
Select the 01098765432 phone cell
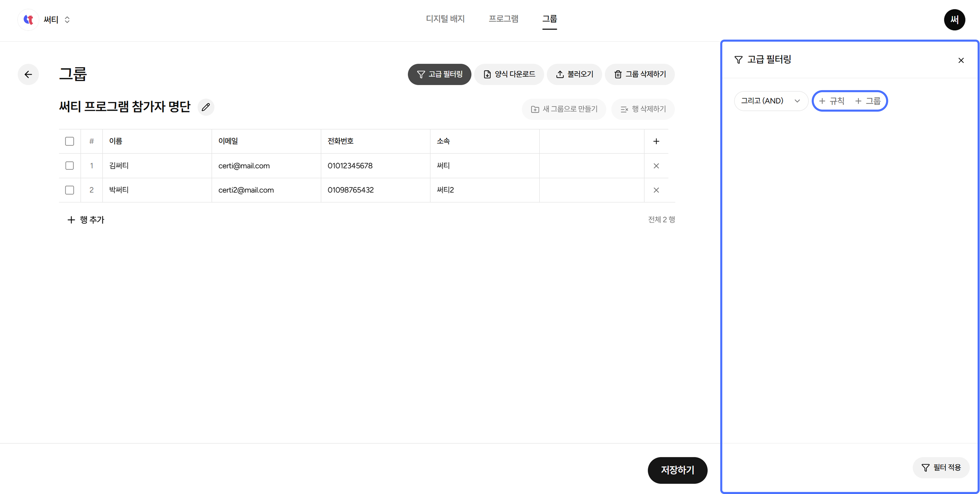coord(375,190)
